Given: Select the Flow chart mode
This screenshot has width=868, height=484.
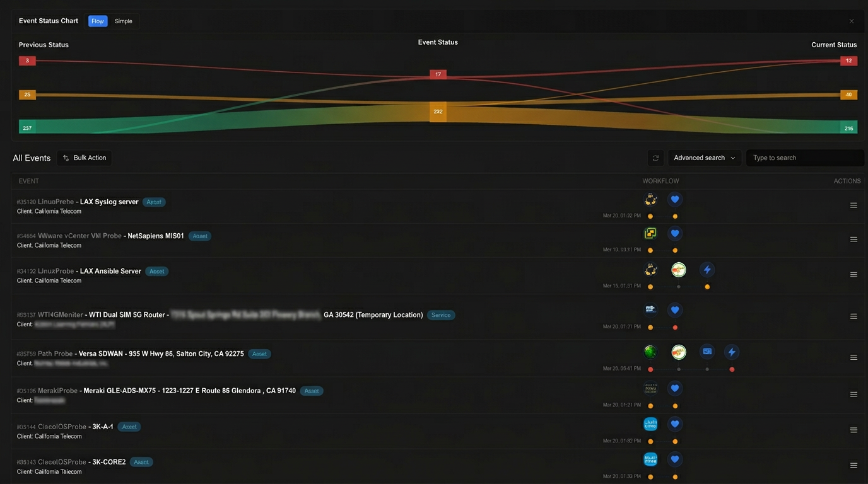Looking at the screenshot, I should tap(98, 21).
